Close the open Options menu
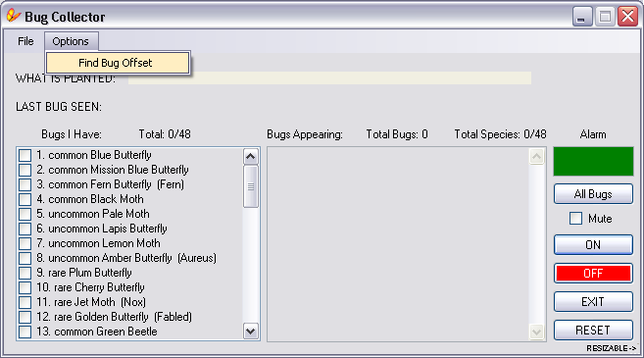 pyautogui.click(x=71, y=41)
